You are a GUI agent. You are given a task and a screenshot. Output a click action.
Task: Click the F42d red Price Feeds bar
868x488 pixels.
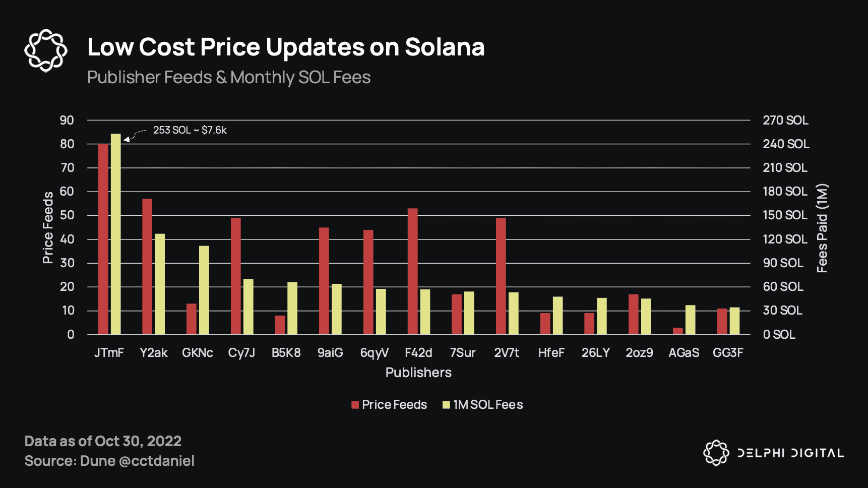pos(413,271)
